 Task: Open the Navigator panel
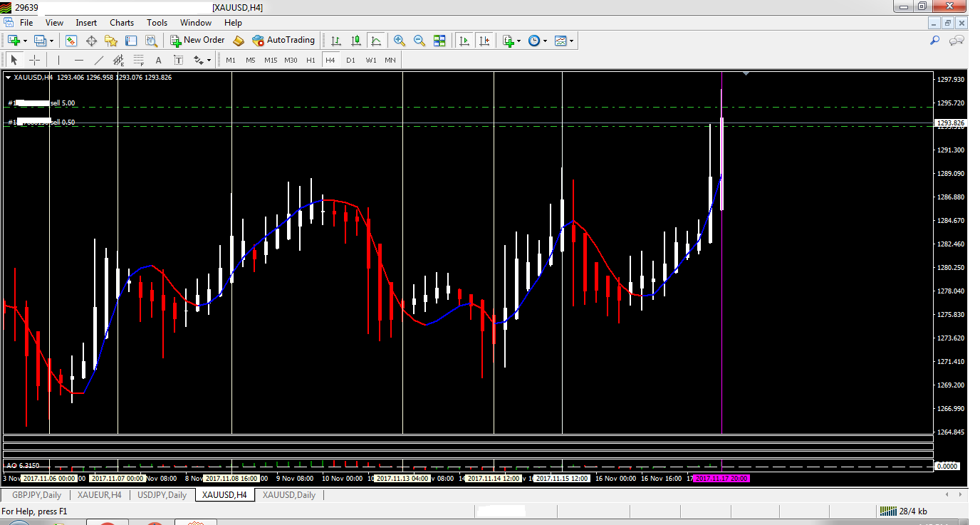click(x=111, y=41)
